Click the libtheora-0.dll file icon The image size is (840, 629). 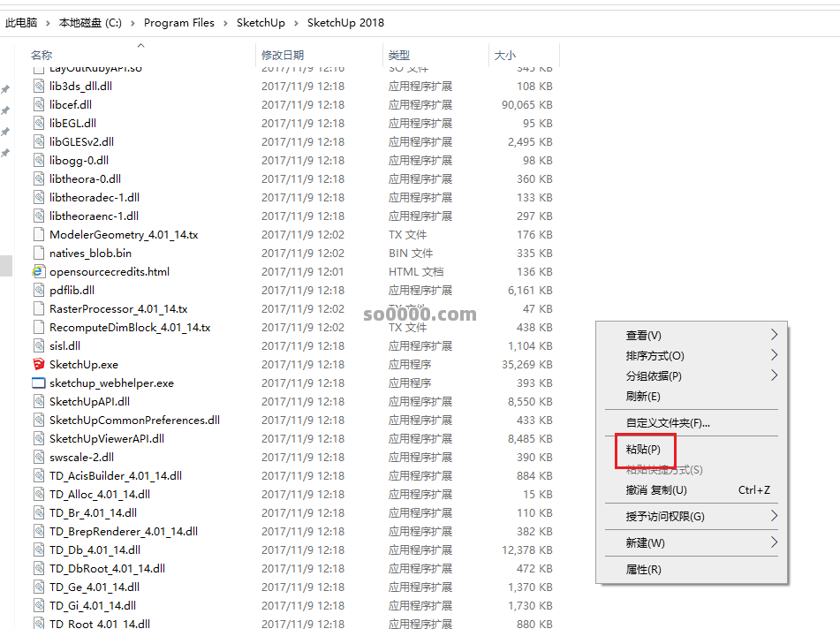[39, 179]
